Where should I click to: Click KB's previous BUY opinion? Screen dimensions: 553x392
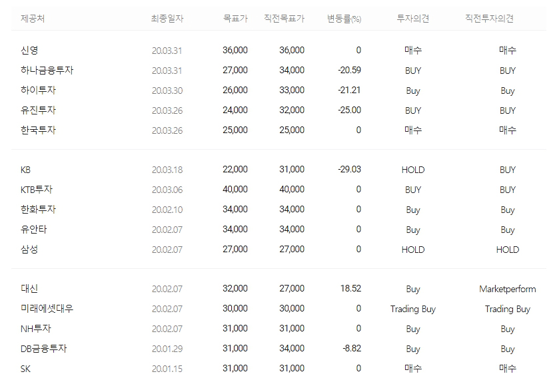[508, 170]
